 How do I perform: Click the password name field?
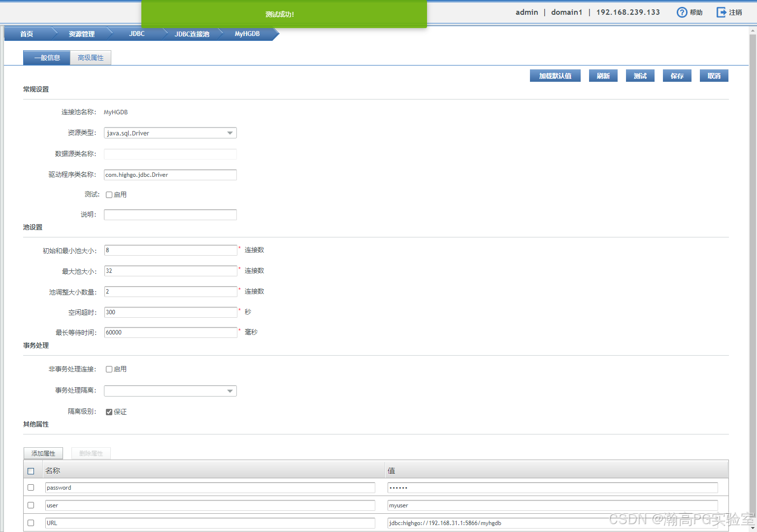[x=210, y=488]
